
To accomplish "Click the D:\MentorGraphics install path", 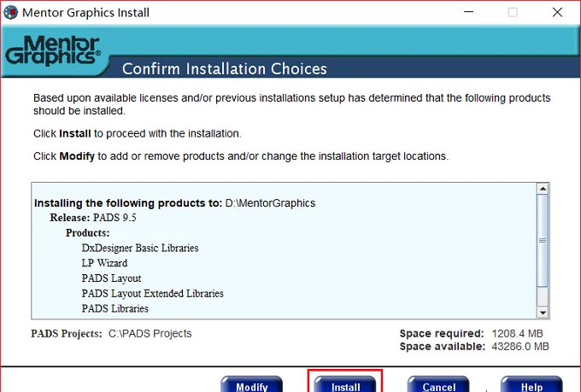I will 271,203.
